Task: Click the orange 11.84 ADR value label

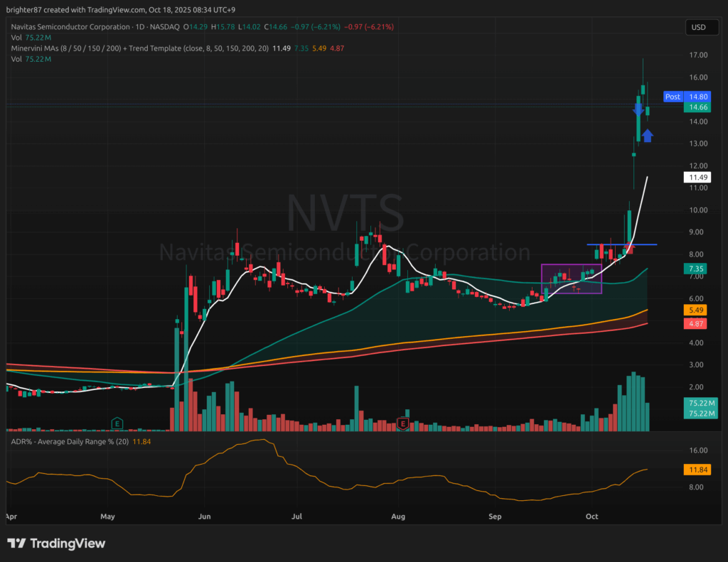Action: [x=694, y=470]
